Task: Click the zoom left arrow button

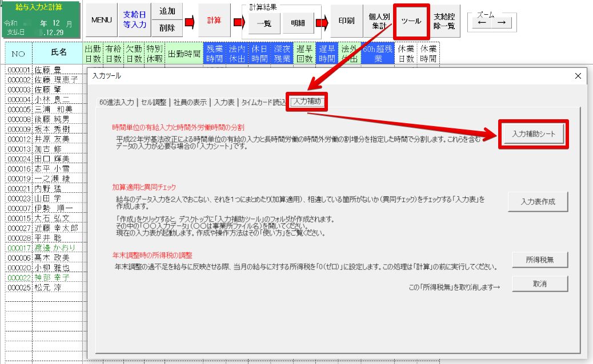Action: [x=482, y=23]
